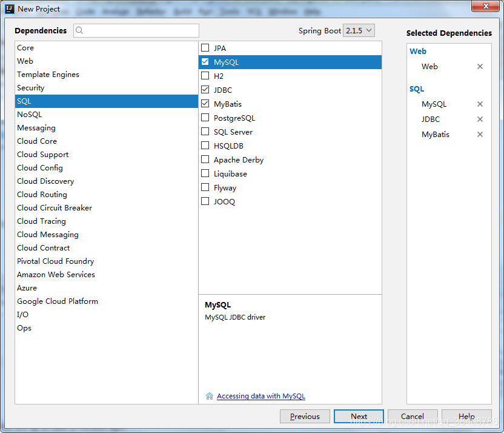Choose the Security category
Image resolution: width=504 pixels, height=433 pixels.
coord(107,87)
